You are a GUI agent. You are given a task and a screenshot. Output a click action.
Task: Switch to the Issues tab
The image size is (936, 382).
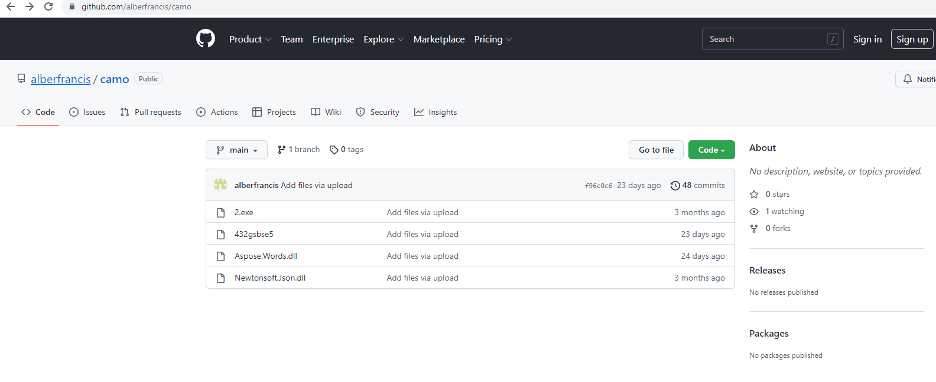87,112
